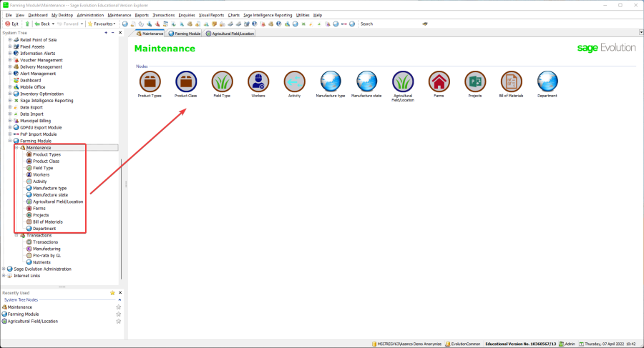Image resolution: width=644 pixels, height=348 pixels.
Task: Open the Department globe icon
Action: tap(547, 81)
